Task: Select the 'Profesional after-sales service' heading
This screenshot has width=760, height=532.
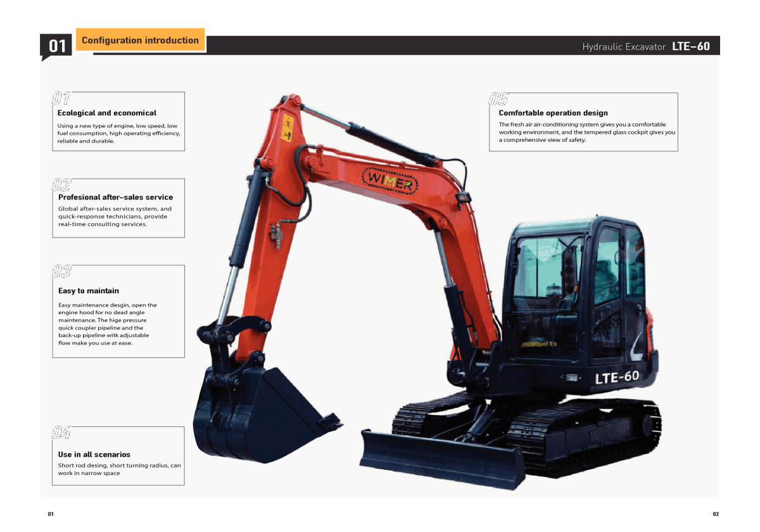Action: [115, 197]
